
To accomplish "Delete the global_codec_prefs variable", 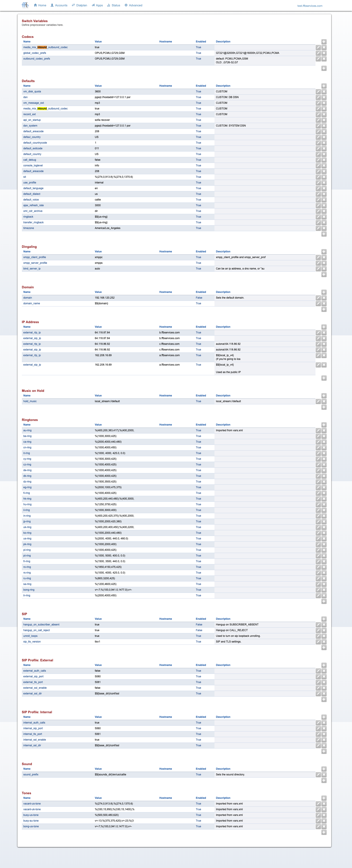I will (x=324, y=53).
